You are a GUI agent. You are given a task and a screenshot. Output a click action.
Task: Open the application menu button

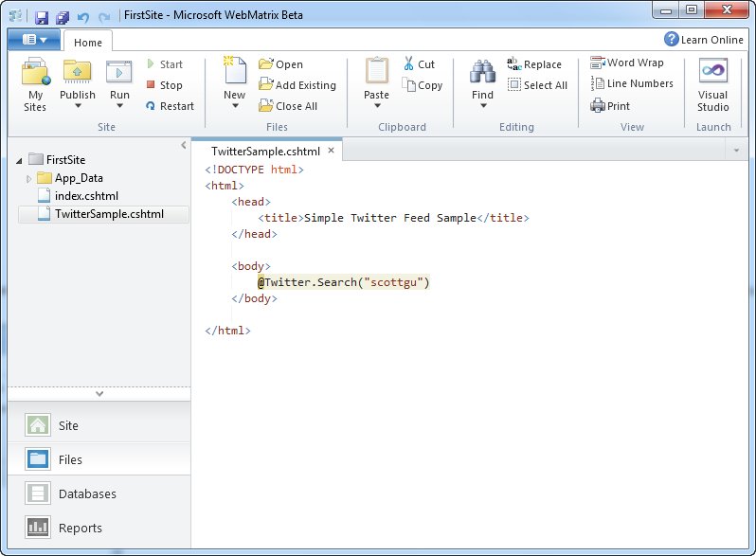34,40
